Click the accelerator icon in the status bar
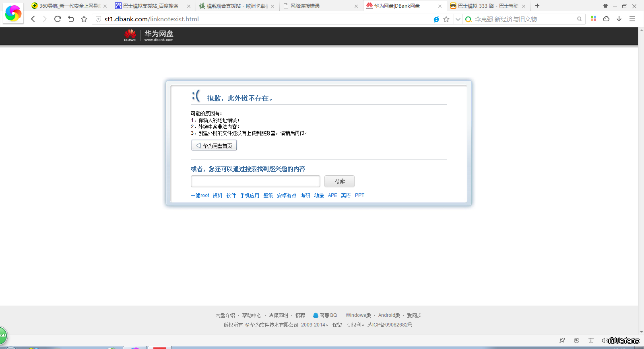 click(576, 341)
